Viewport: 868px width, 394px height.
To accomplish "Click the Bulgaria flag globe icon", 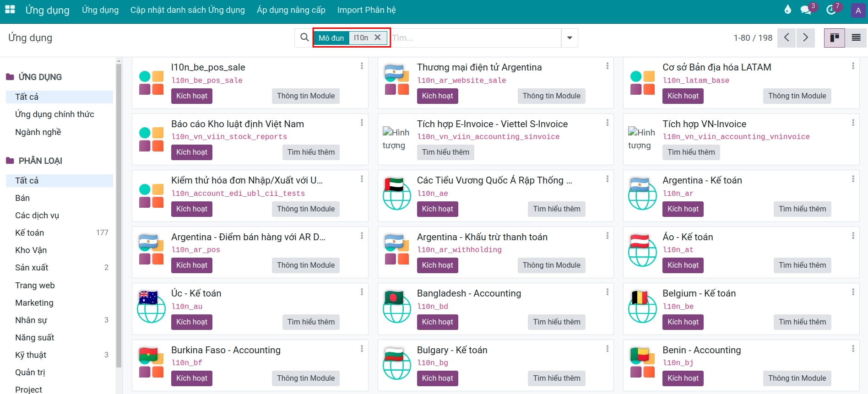I will tap(397, 363).
